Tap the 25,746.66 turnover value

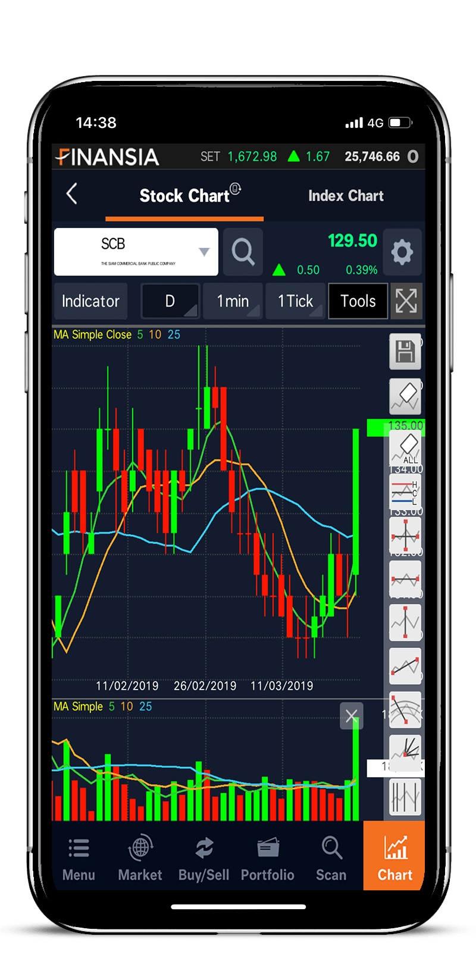tap(372, 156)
